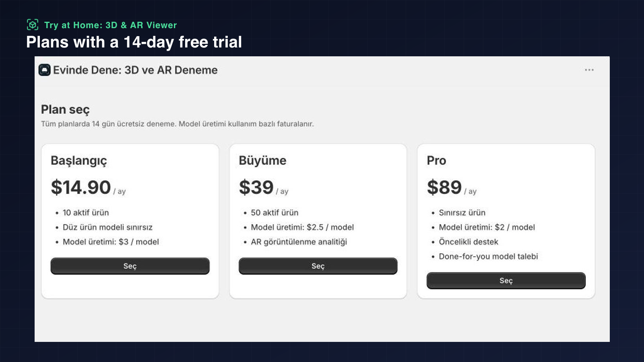Screen dimensions: 644x362
Task: Click the Pro plan title
Action: pos(436,160)
